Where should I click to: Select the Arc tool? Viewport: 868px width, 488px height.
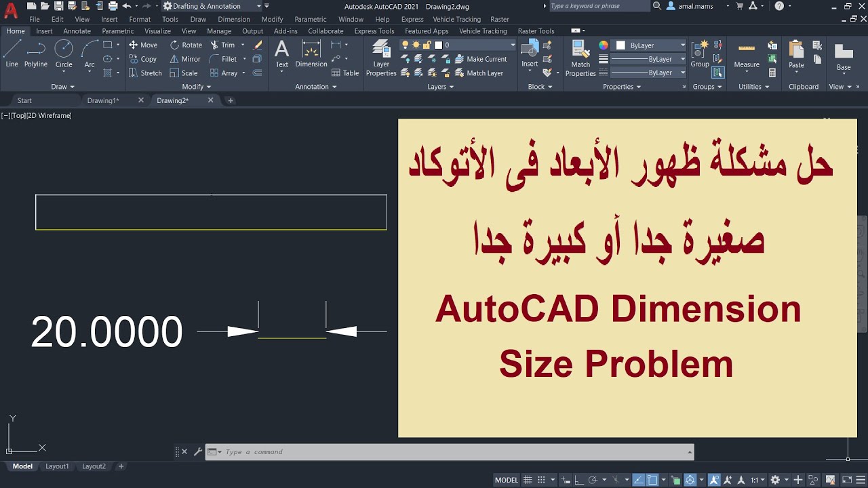pos(90,53)
